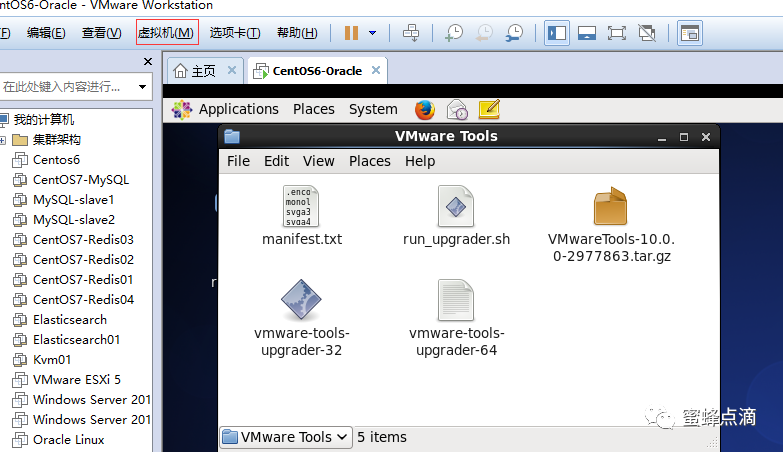Select the vmware-tools-upgrader-64 file icon

(x=455, y=300)
